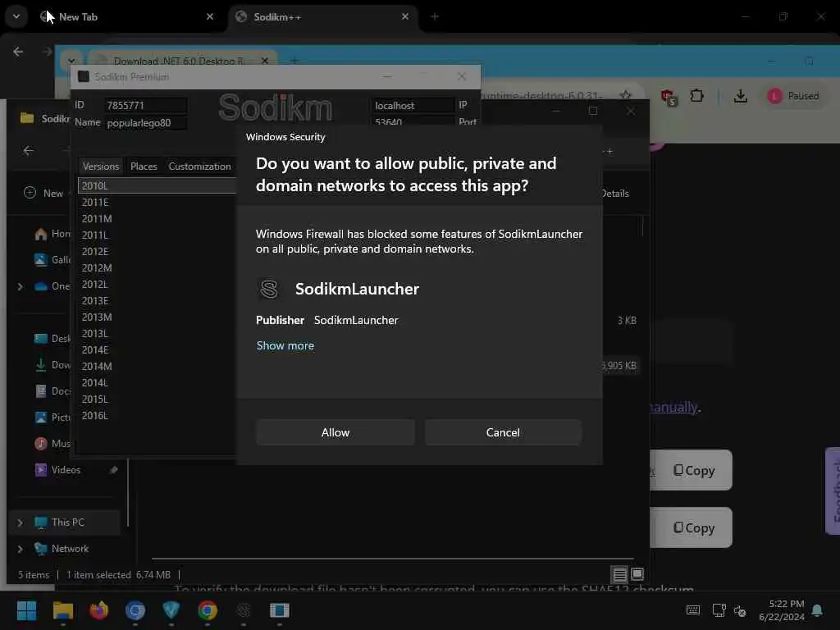Open the Sodikm taskbar icon
The image size is (840, 630).
pyautogui.click(x=244, y=610)
